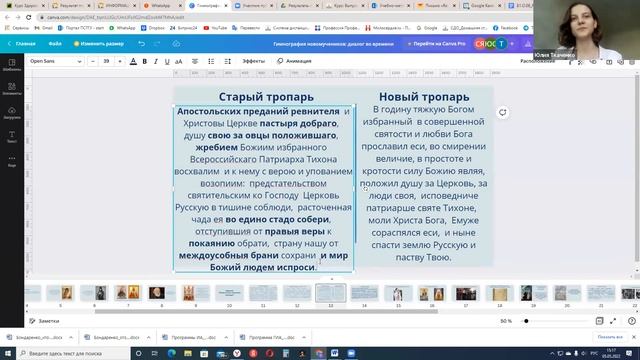Toggle underline formatting
The height and width of the screenshot is (360, 640).
[167, 61]
